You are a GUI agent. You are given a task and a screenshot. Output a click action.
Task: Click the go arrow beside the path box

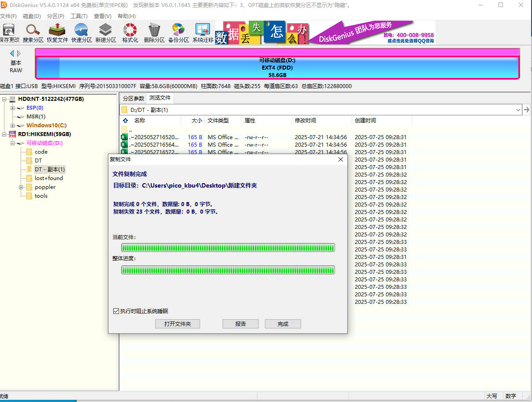527,110
